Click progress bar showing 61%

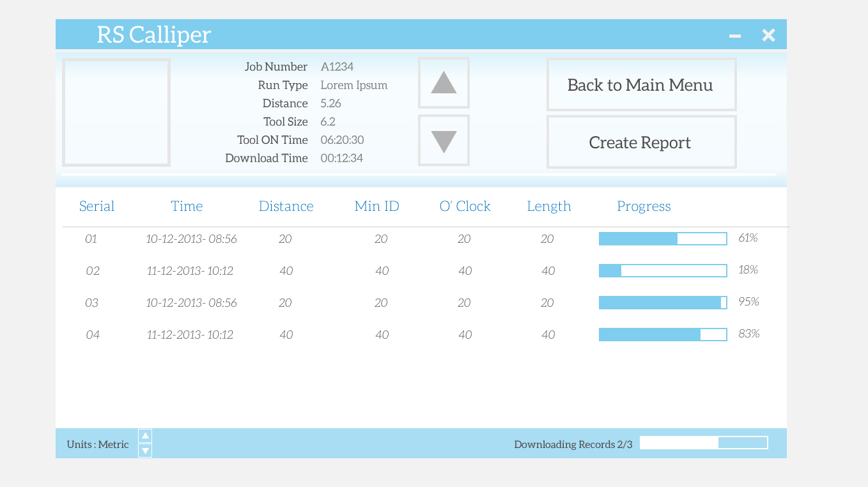coord(663,239)
